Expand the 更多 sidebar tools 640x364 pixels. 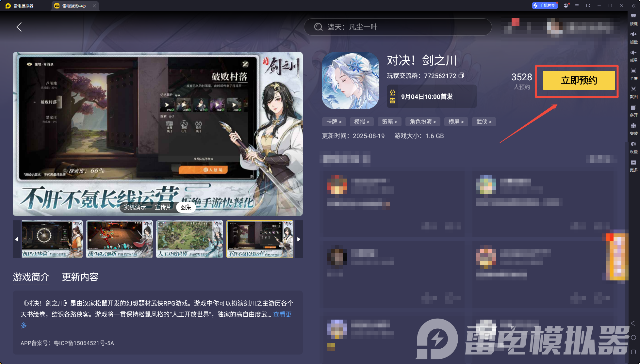pos(633,165)
